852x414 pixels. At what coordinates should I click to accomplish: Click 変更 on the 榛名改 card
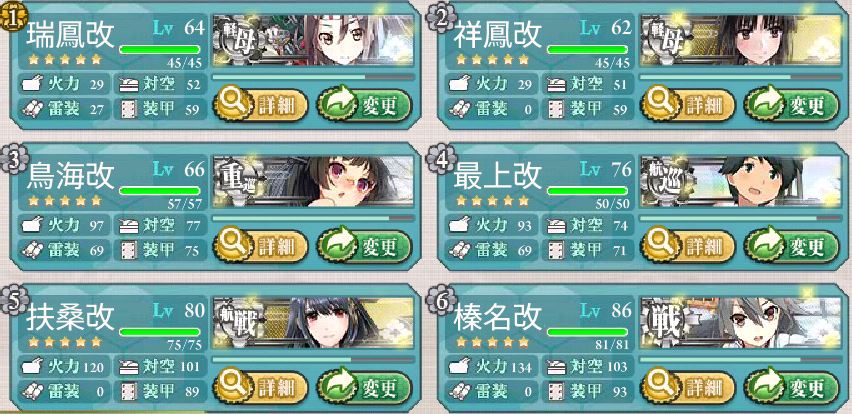point(792,387)
